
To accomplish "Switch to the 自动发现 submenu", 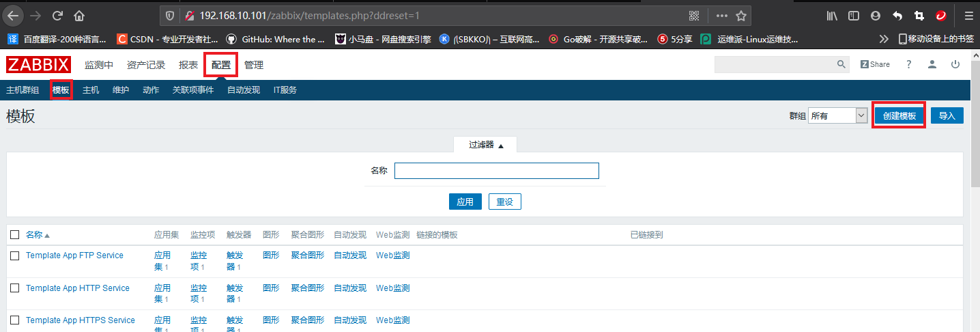I will [244, 90].
